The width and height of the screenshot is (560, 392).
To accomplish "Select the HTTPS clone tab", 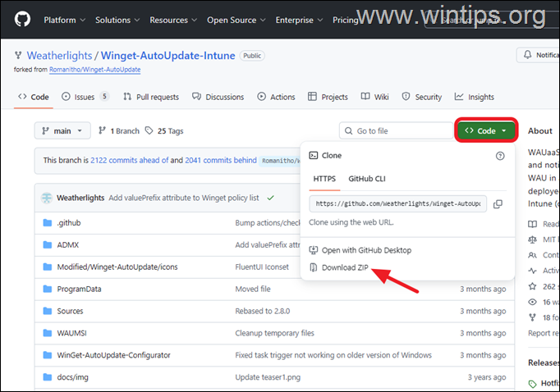I will pyautogui.click(x=324, y=179).
